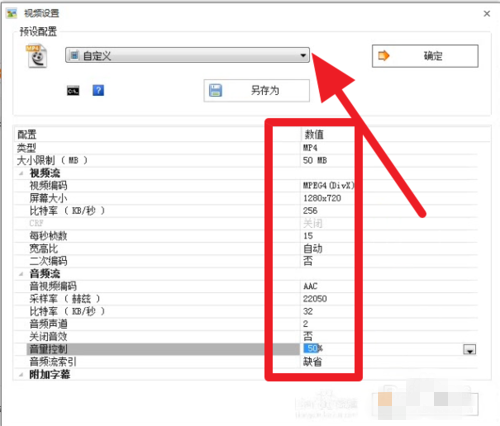Viewport: 500px width, 426px height.
Task: Click the 22050 sample rate value
Action: [315, 299]
